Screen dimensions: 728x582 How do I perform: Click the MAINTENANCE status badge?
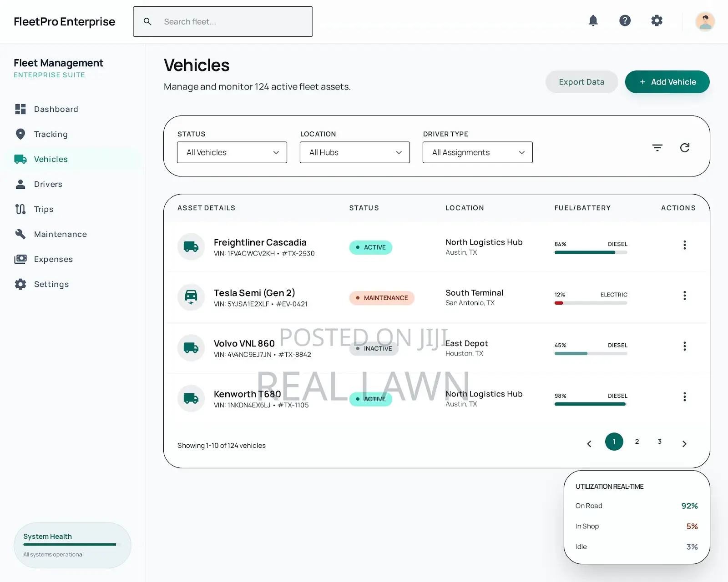click(x=382, y=298)
